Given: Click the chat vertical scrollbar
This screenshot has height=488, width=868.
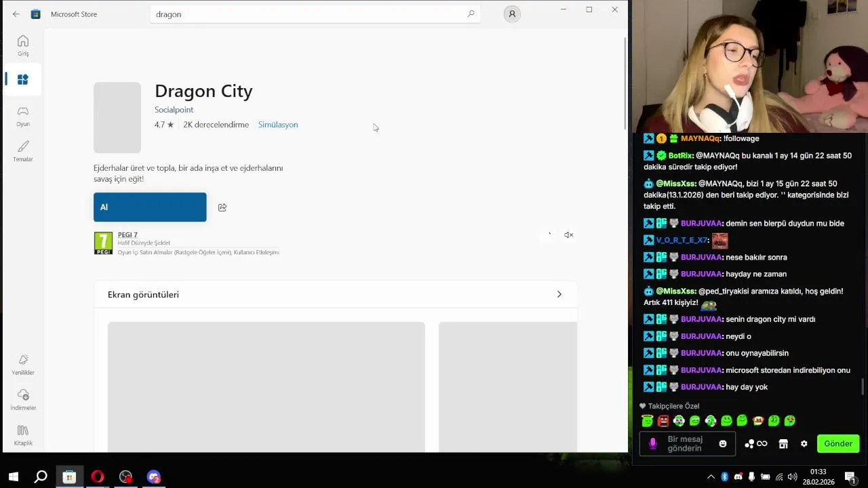Looking at the screenshot, I should point(863,386).
